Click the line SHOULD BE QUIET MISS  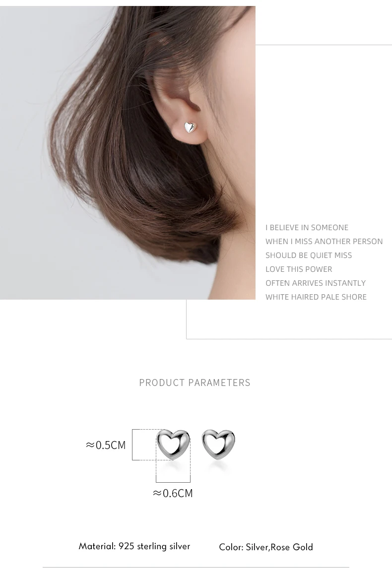click(309, 255)
